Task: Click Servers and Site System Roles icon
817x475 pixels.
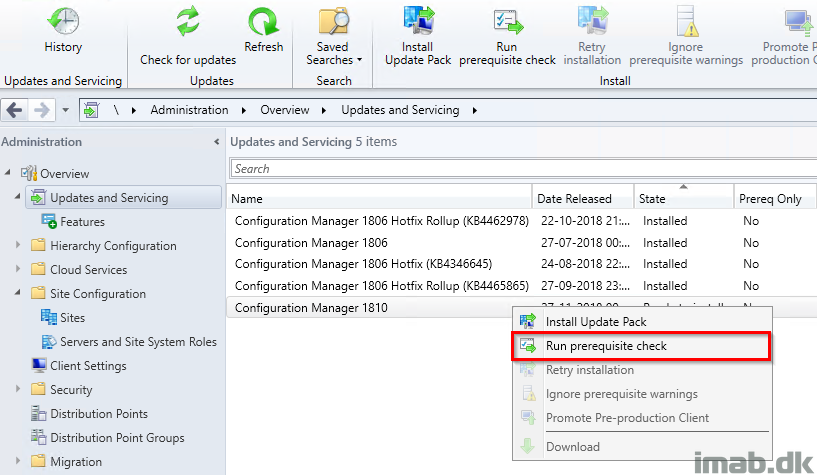Action: (x=49, y=341)
